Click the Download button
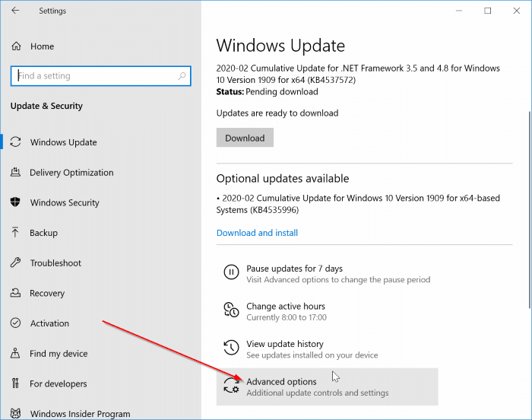 click(245, 138)
